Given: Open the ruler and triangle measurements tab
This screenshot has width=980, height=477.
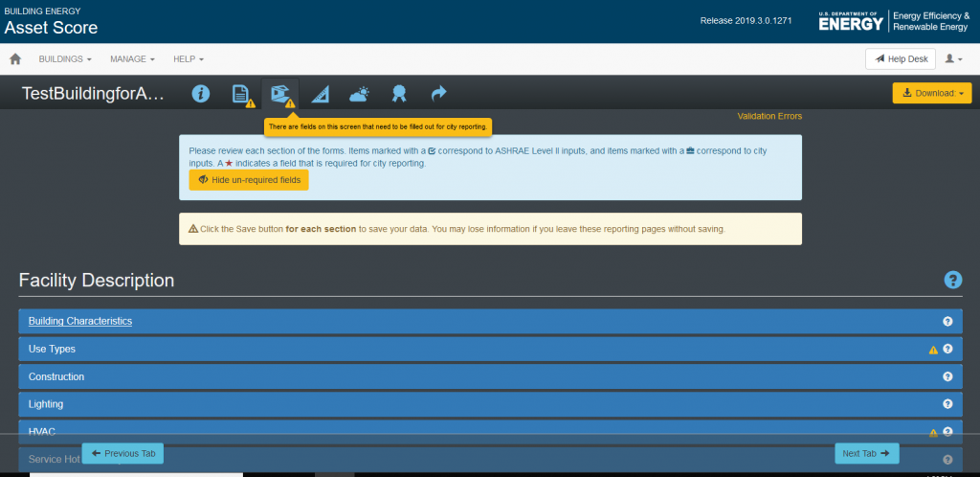Looking at the screenshot, I should tap(320, 95).
